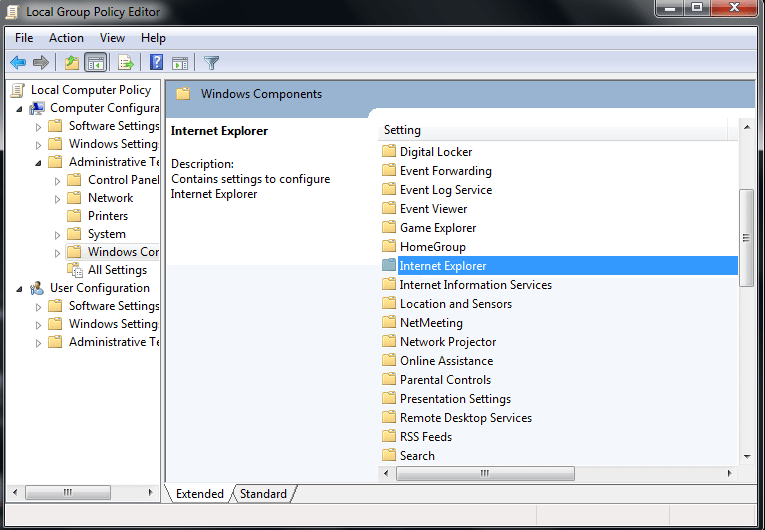Click the Game Explorer folder icon

pos(389,227)
